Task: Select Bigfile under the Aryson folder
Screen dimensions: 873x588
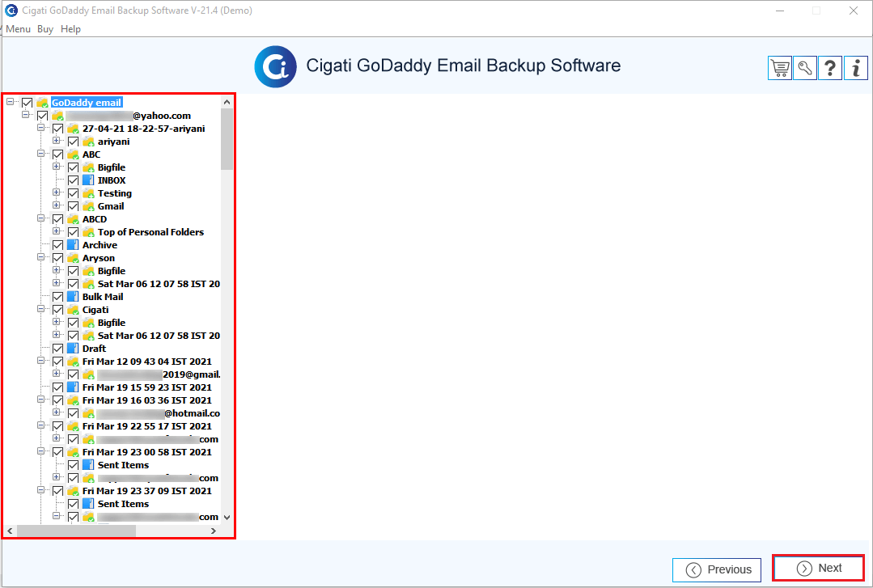Action: point(112,271)
